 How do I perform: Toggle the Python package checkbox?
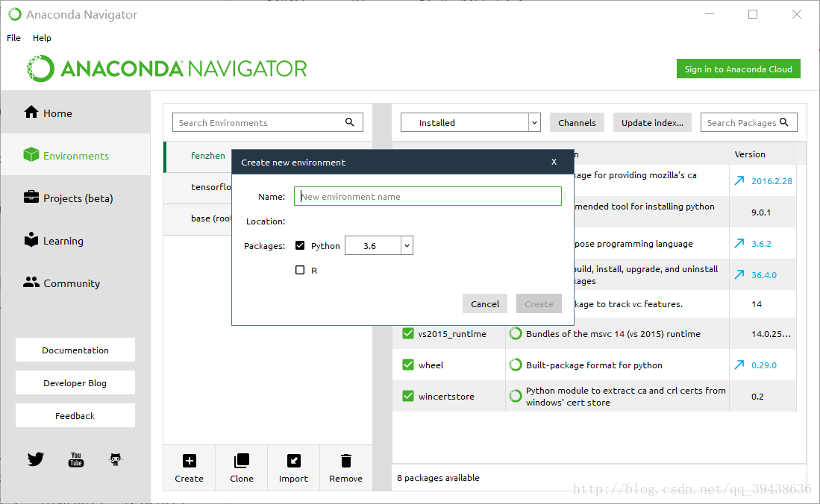point(300,245)
